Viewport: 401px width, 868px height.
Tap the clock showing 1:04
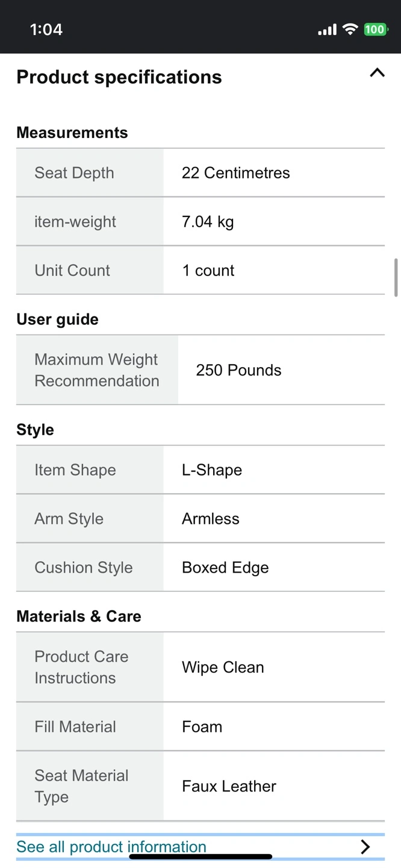pos(46,30)
